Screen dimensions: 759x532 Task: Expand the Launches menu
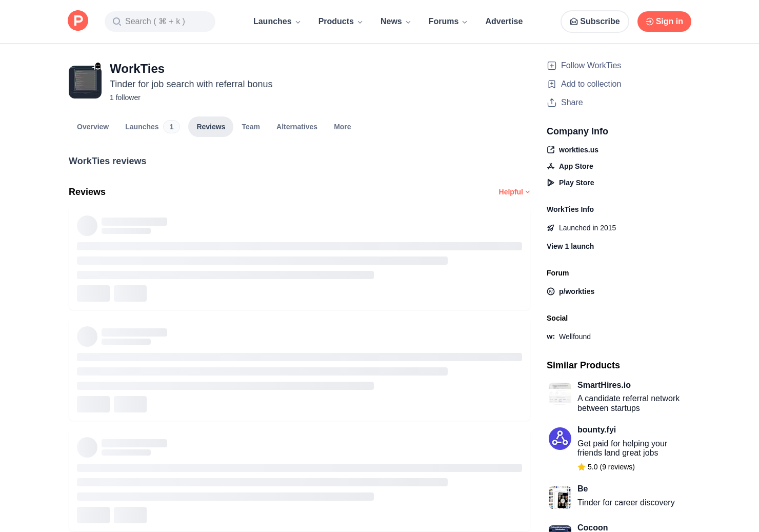(277, 22)
